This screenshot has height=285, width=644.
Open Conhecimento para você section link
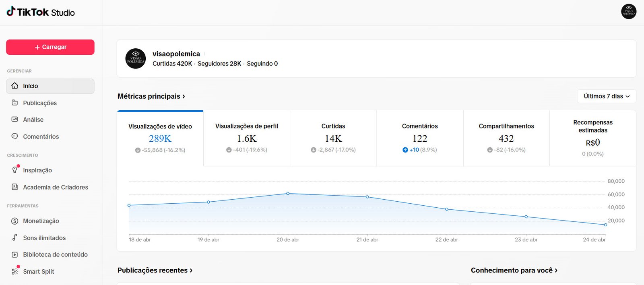click(x=514, y=271)
